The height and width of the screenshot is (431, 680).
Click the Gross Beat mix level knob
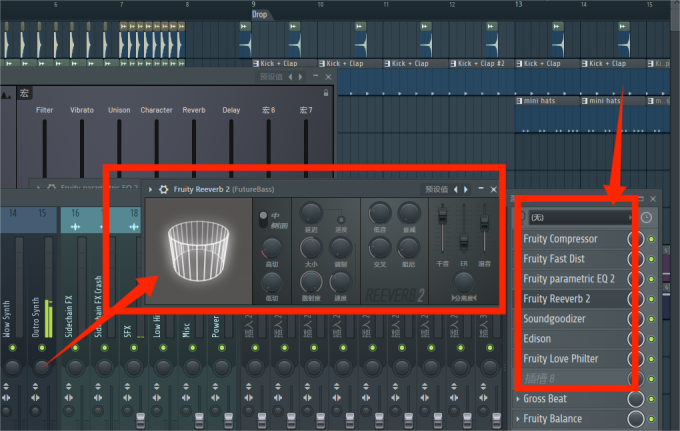click(x=636, y=399)
